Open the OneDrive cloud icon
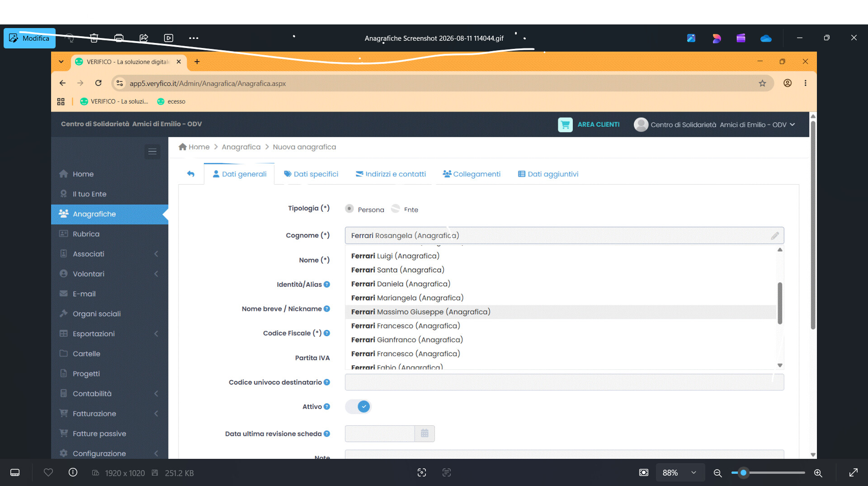868x486 pixels. click(766, 38)
